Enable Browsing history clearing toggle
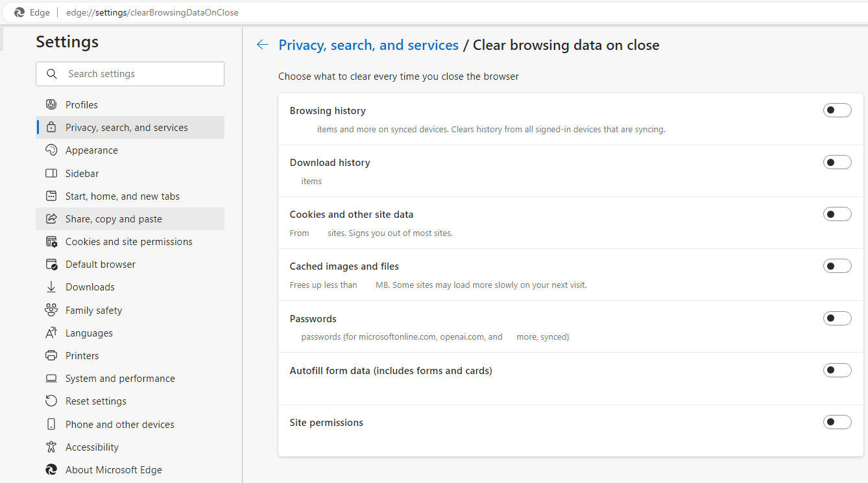 click(x=837, y=110)
